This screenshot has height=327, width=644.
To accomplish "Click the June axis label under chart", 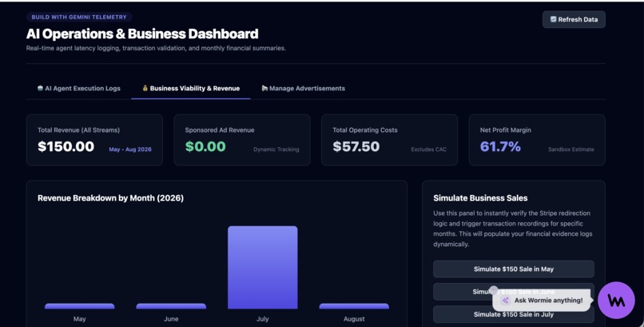I will [x=171, y=319].
